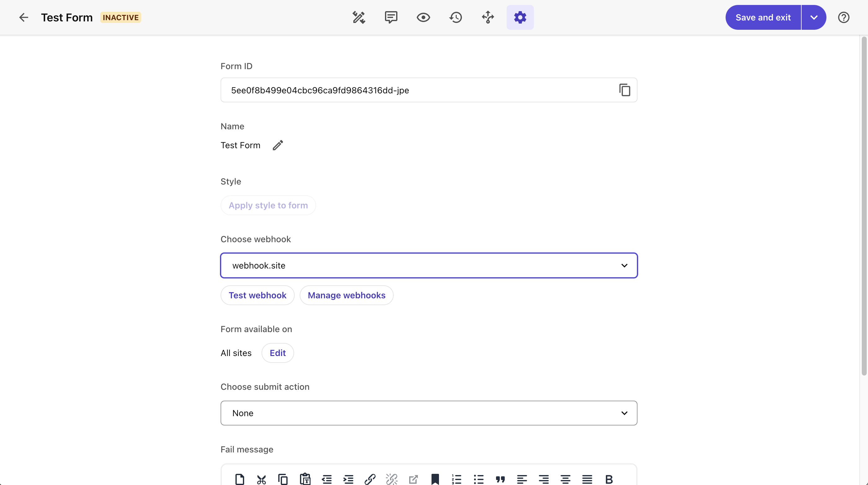The width and height of the screenshot is (868, 485).
Task: Click the Form ID input field
Action: 429,90
